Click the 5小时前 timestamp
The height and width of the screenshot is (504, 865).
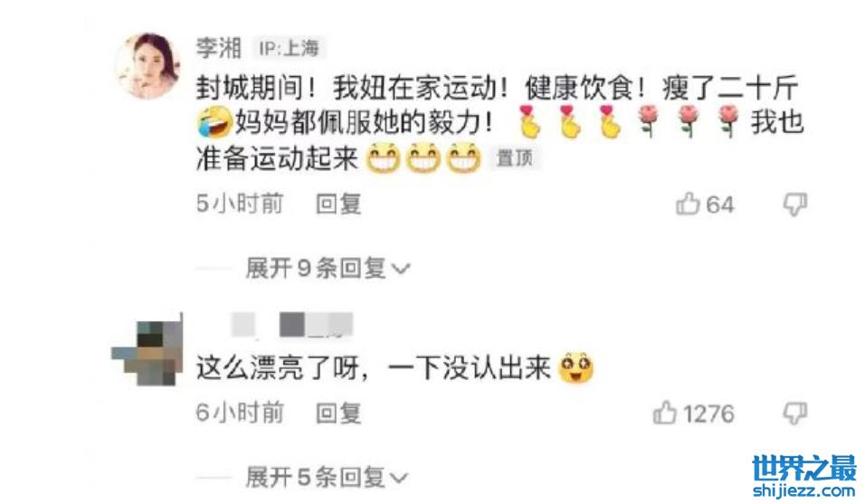click(x=240, y=204)
